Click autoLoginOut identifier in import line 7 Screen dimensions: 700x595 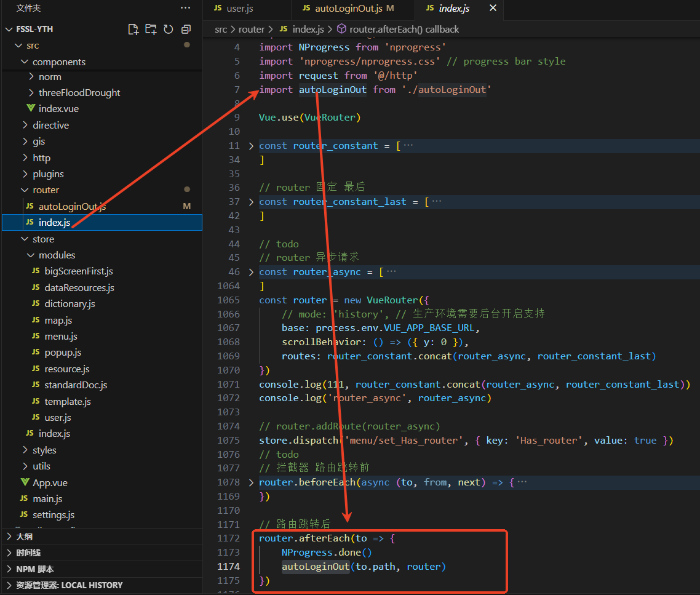pos(333,90)
